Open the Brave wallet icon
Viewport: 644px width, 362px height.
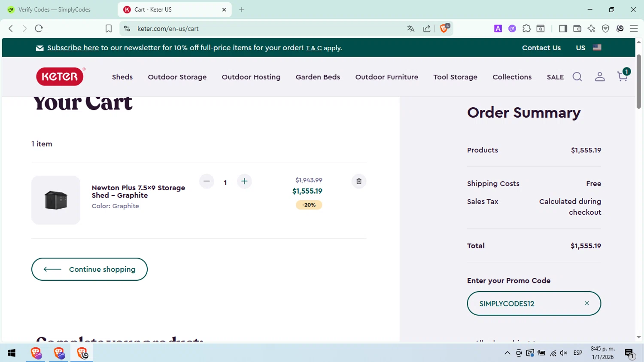point(577,28)
